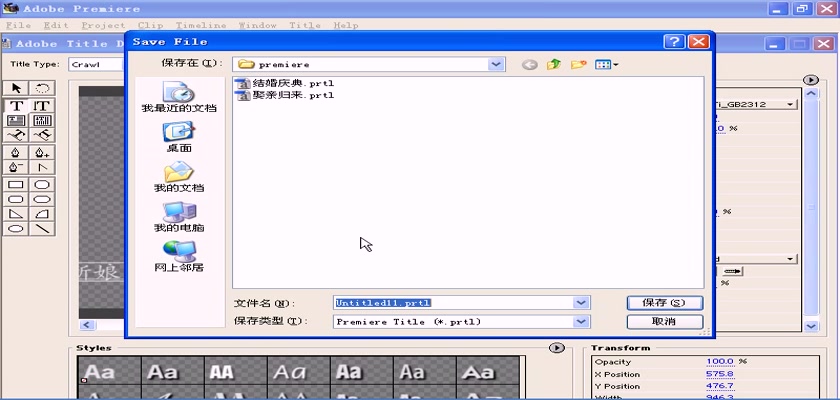Click the Y Position value 476.7
Viewport: 840px width, 400px height.
[x=720, y=386]
